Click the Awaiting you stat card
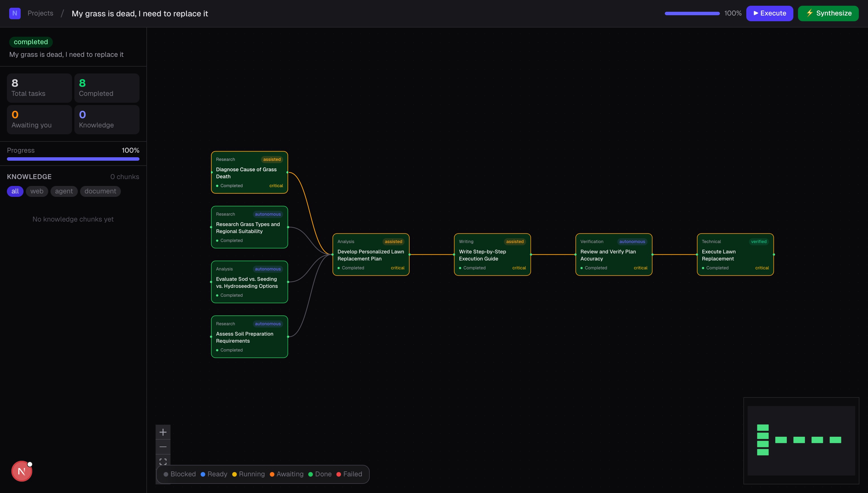The height and width of the screenshot is (493, 868). (x=39, y=120)
